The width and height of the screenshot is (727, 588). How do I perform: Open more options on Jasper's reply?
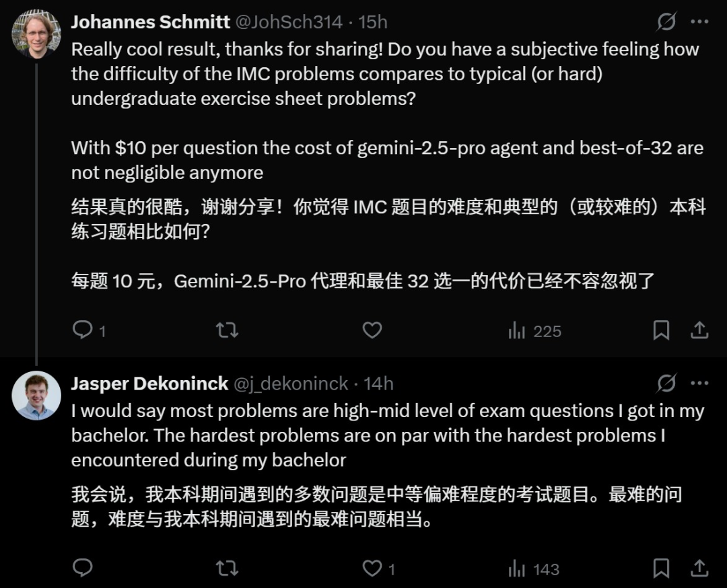click(699, 383)
